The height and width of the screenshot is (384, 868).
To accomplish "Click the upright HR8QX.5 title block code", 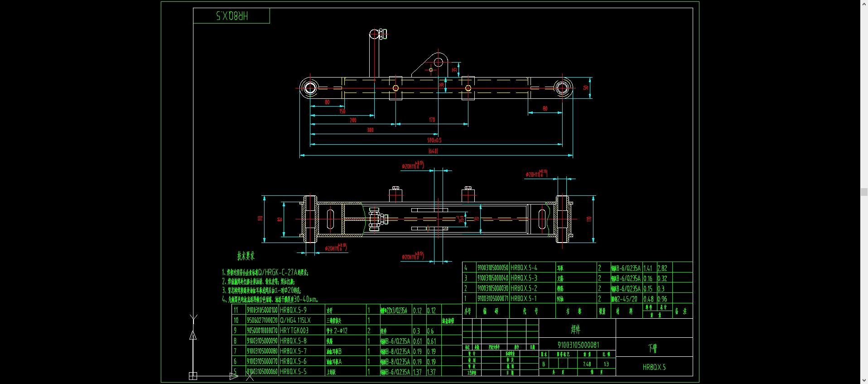I will coord(654,367).
